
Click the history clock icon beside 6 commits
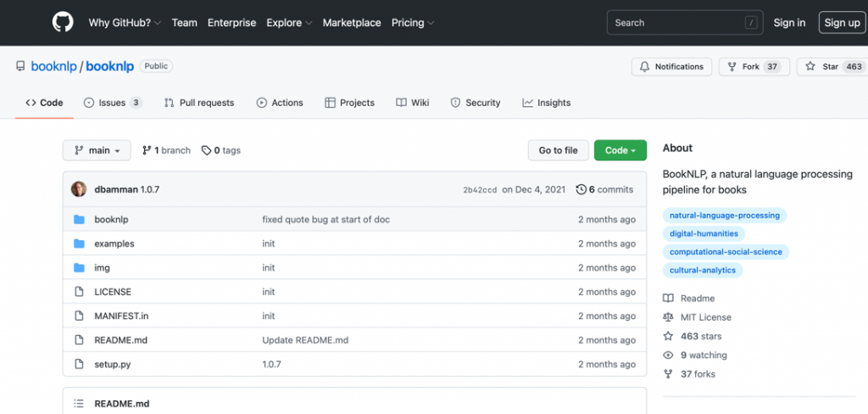pos(581,189)
